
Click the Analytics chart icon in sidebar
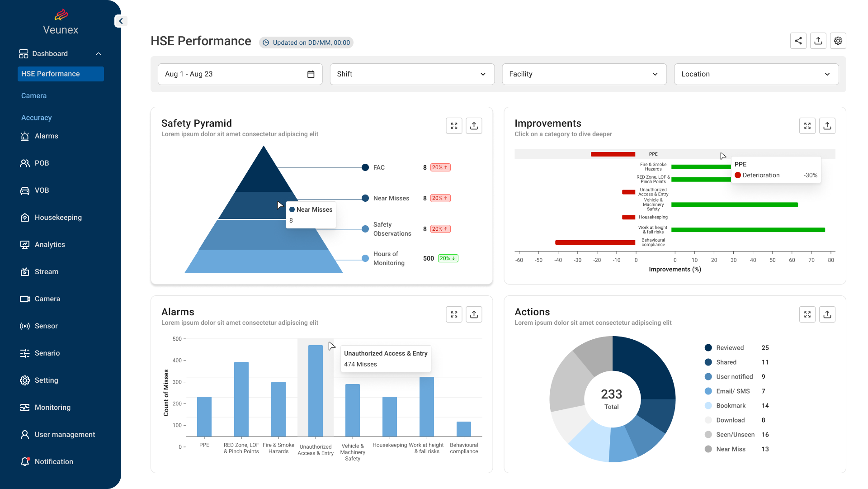[25, 245]
